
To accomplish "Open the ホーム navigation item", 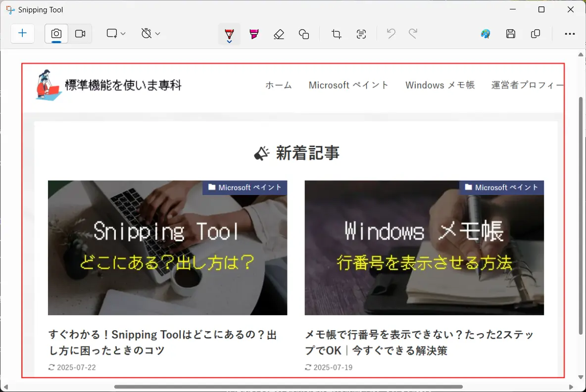I will tap(279, 85).
